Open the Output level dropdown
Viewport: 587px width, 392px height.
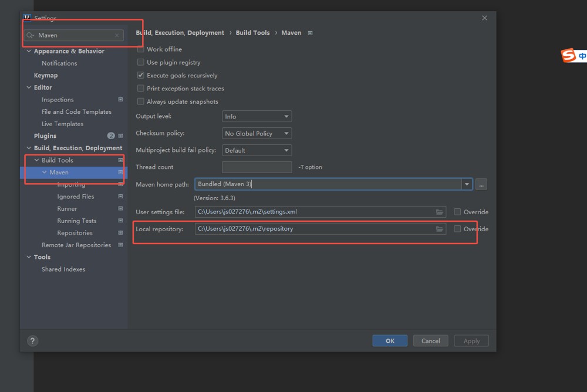point(257,116)
